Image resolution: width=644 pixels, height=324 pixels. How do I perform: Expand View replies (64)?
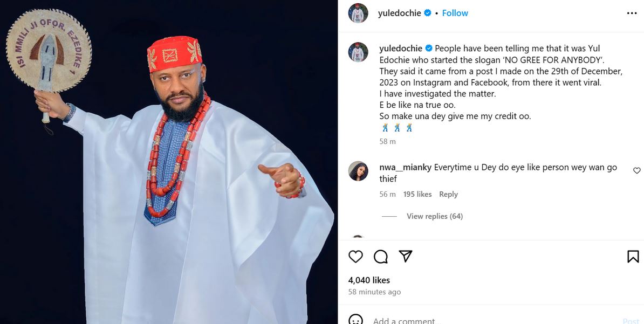[434, 216]
